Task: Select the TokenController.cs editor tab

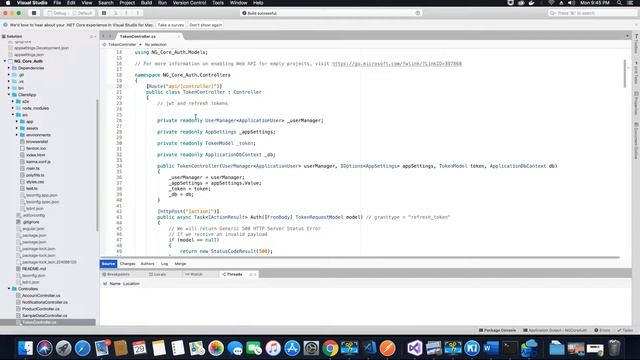Action: coord(138,36)
